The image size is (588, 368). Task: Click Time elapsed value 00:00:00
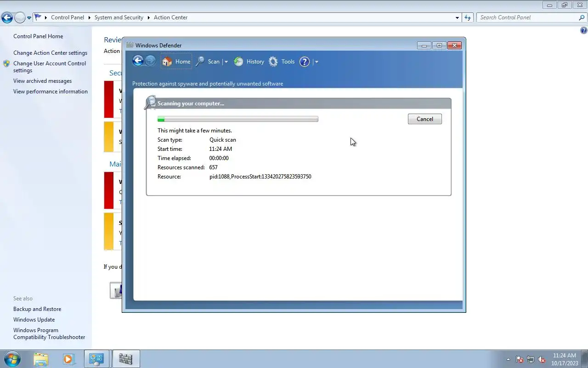click(219, 158)
